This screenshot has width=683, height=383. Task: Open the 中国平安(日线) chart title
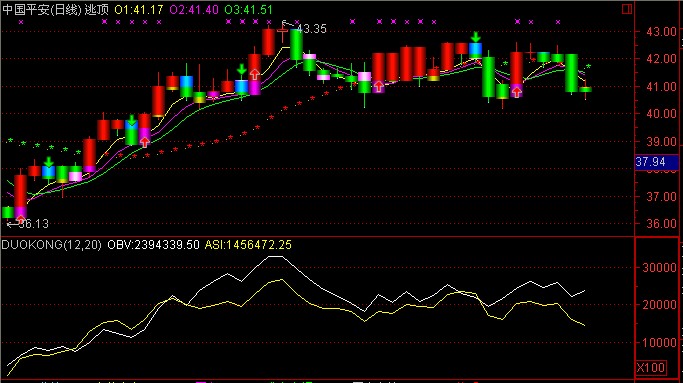(x=42, y=10)
